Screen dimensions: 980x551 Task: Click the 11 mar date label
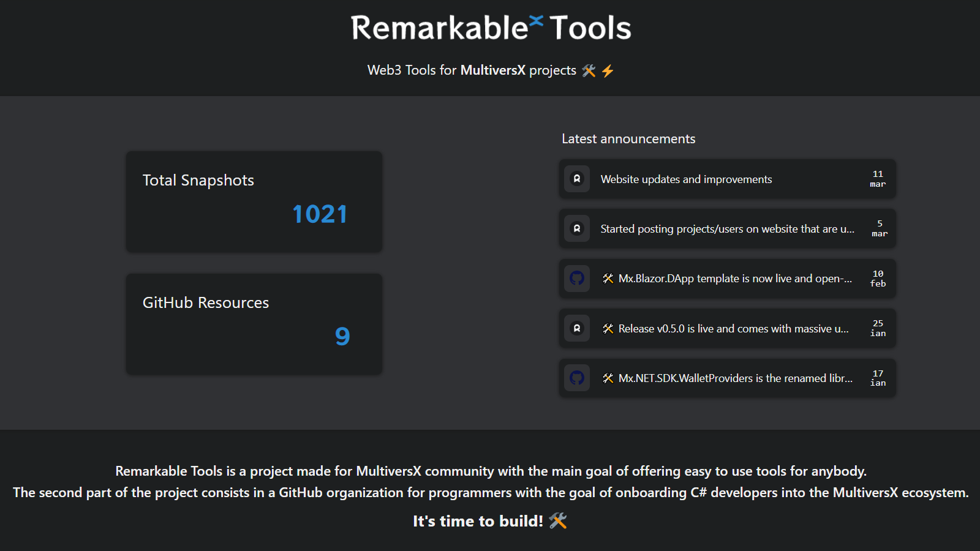[x=877, y=179]
